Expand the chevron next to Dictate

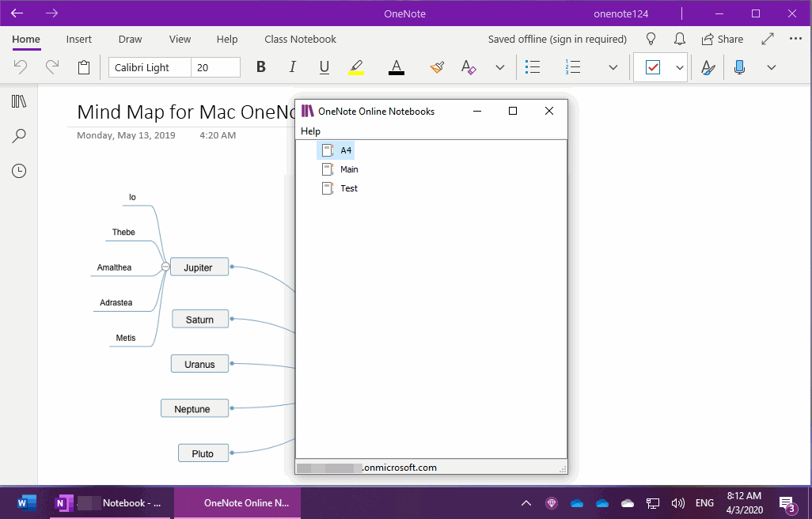(x=771, y=67)
